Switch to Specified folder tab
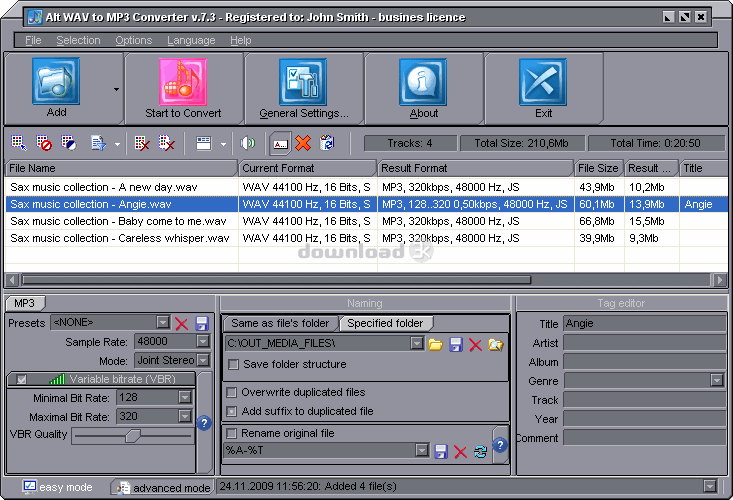 [x=386, y=323]
